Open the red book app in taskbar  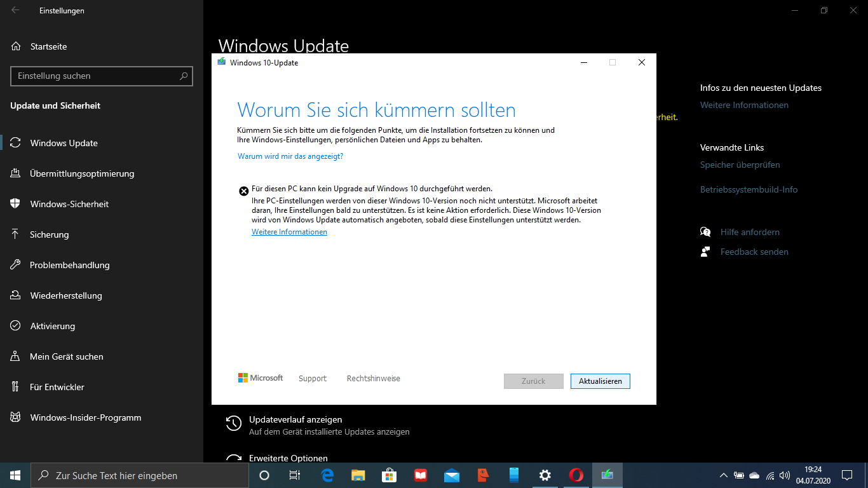click(421, 475)
